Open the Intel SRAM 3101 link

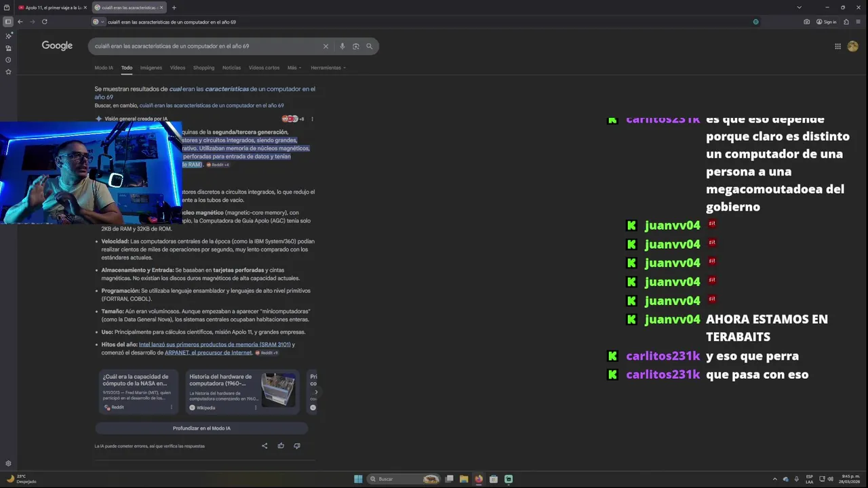(x=215, y=344)
